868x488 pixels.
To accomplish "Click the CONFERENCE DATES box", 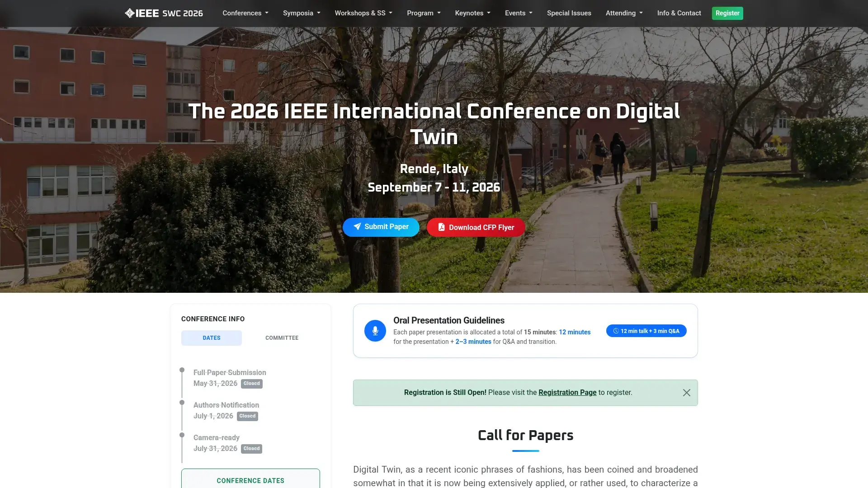I will pos(250,479).
